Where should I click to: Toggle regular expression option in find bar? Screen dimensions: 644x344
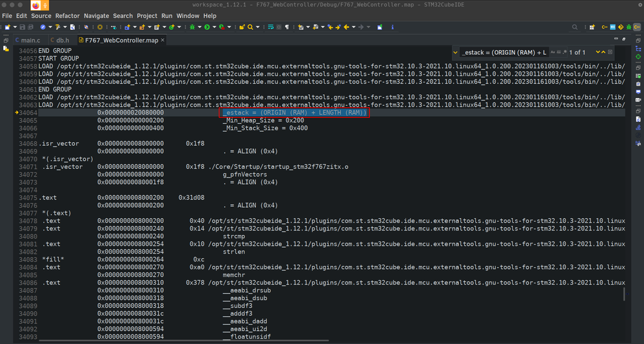(x=565, y=52)
